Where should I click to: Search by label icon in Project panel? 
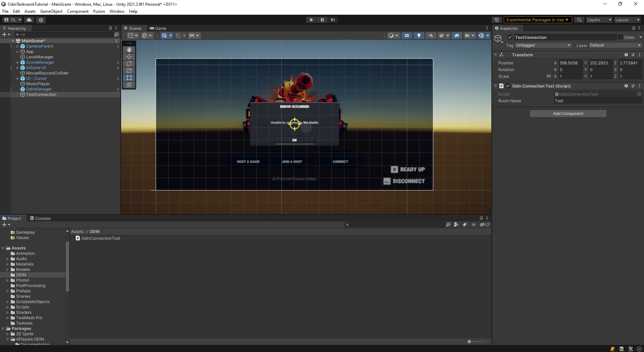465,225
